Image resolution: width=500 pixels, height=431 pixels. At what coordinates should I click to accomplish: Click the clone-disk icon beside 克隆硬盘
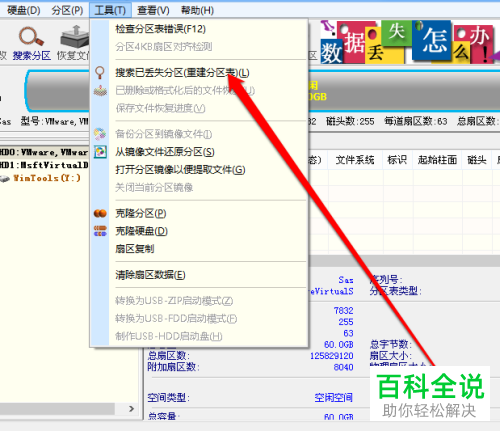(x=100, y=231)
